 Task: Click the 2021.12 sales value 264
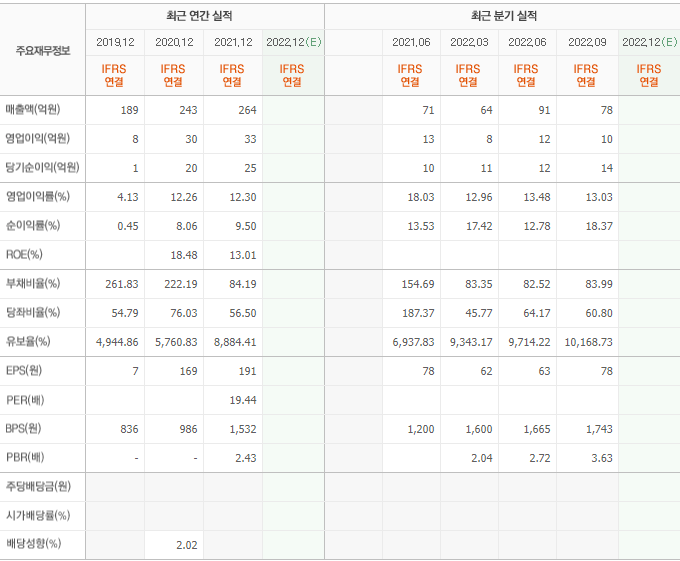(247, 110)
